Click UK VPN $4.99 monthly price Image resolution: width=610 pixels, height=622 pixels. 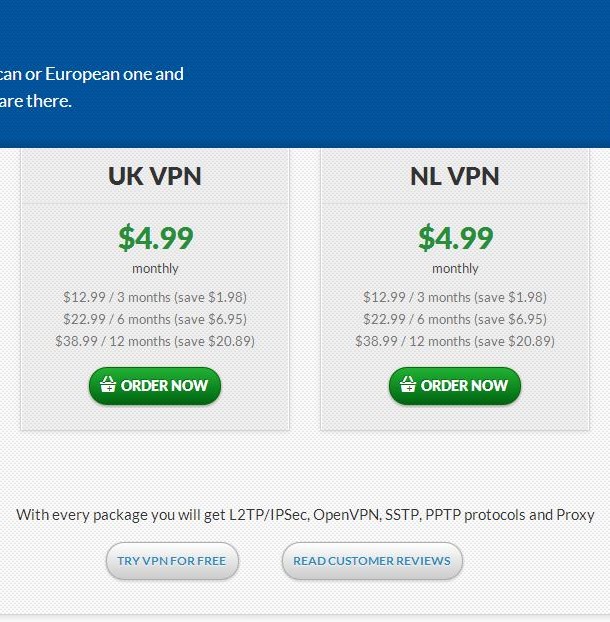click(x=155, y=238)
